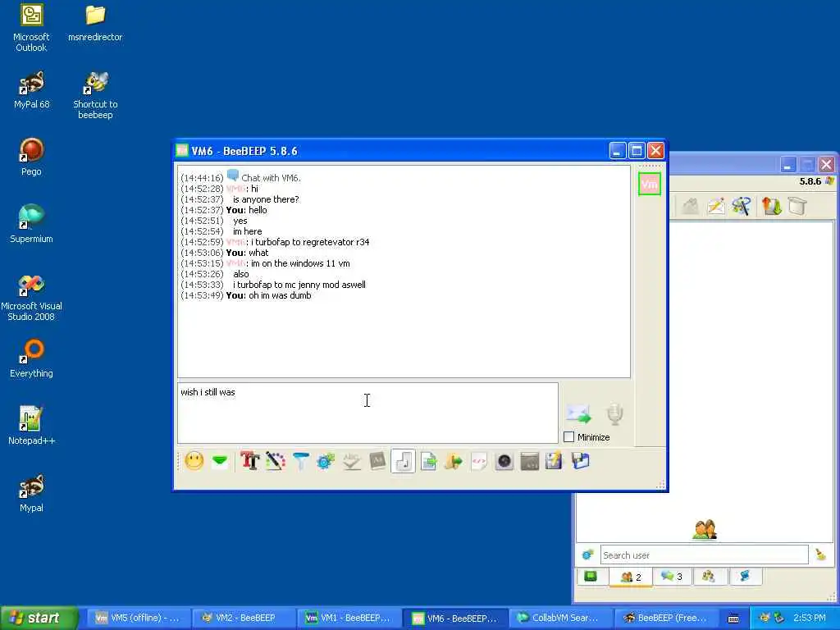Click the grey dictionary book icon
Viewport: 840px width, 630px height.
(x=377, y=461)
